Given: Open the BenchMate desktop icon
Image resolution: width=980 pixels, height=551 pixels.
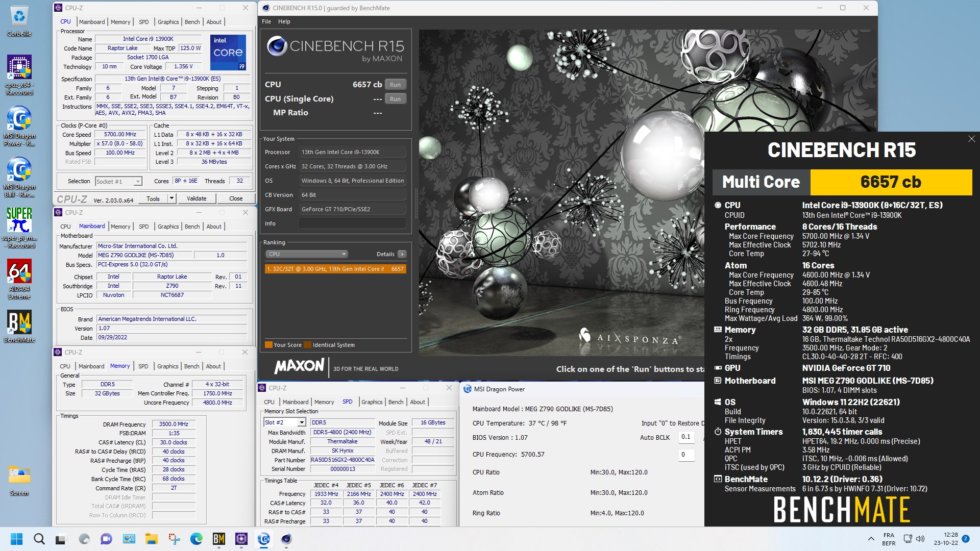Looking at the screenshot, I should pos(19,327).
